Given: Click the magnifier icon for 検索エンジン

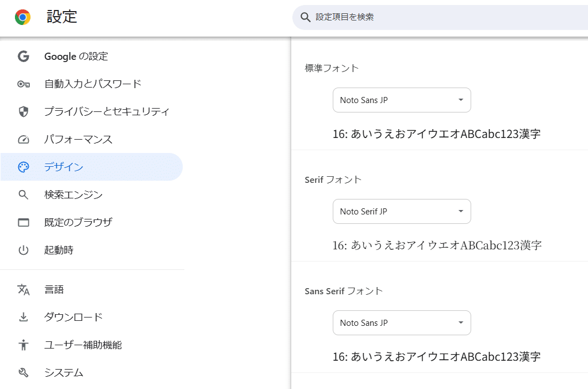Looking at the screenshot, I should [x=23, y=194].
